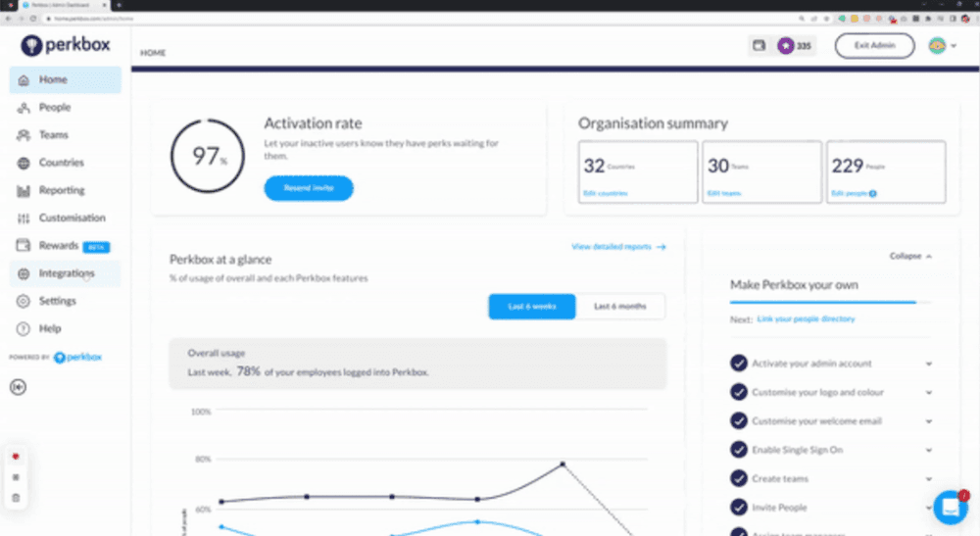The width and height of the screenshot is (980, 536).
Task: Click the chat support bubble
Action: tap(951, 507)
